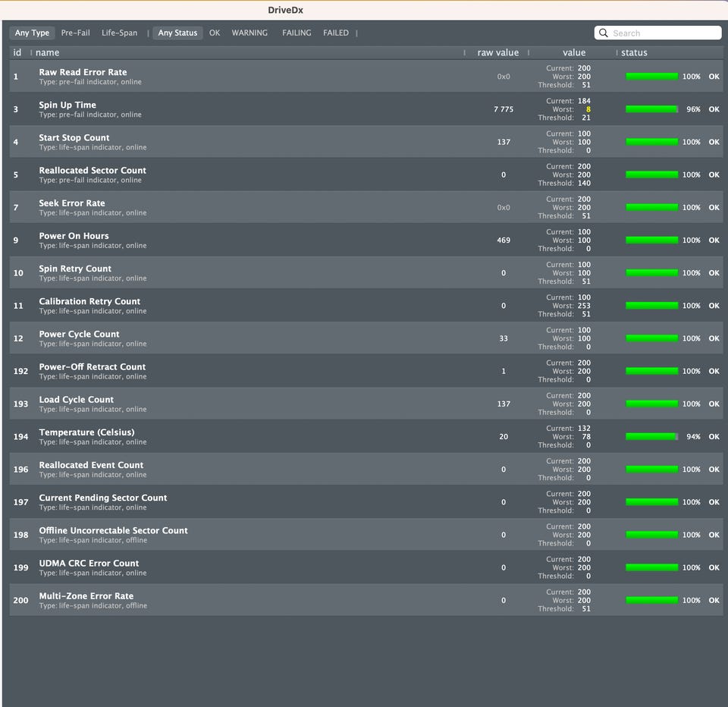
Task: Show only FAILING status indicators
Action: click(297, 33)
